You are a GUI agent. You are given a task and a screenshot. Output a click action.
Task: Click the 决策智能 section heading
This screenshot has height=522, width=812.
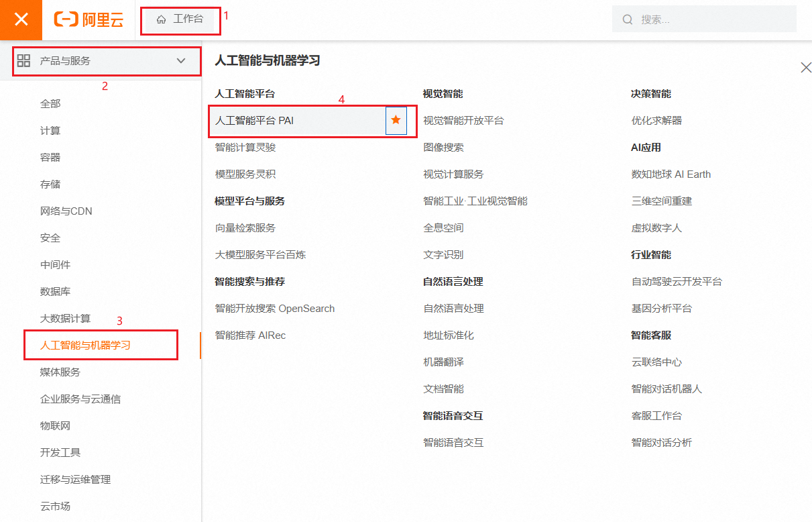651,94
